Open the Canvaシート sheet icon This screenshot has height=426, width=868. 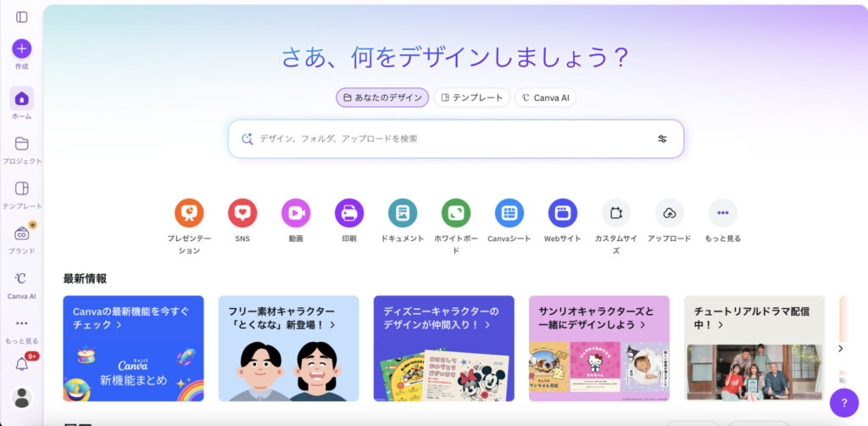pyautogui.click(x=509, y=213)
